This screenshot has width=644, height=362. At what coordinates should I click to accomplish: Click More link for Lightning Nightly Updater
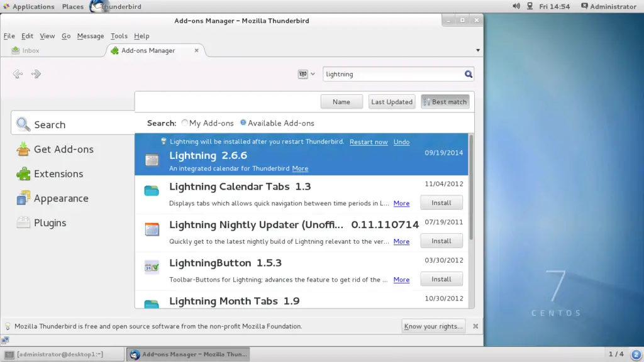pyautogui.click(x=401, y=241)
